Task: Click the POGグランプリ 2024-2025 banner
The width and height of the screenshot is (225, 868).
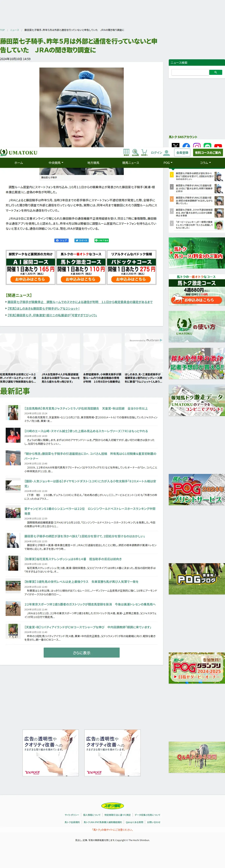Action: [x=197, y=668]
